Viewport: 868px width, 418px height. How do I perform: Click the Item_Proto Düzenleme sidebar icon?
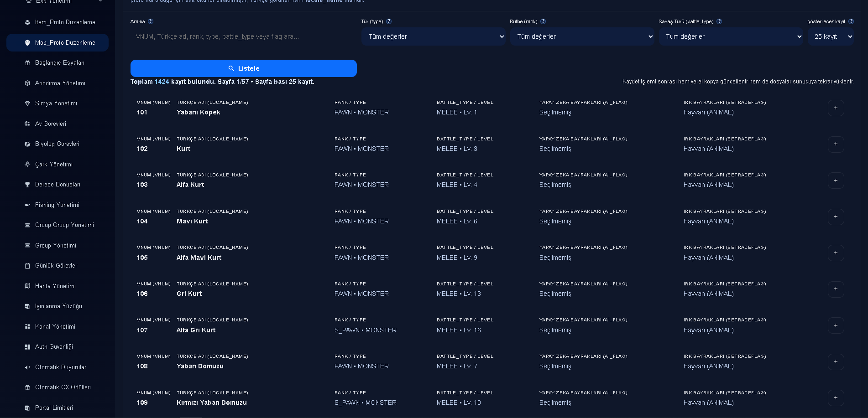click(x=27, y=22)
